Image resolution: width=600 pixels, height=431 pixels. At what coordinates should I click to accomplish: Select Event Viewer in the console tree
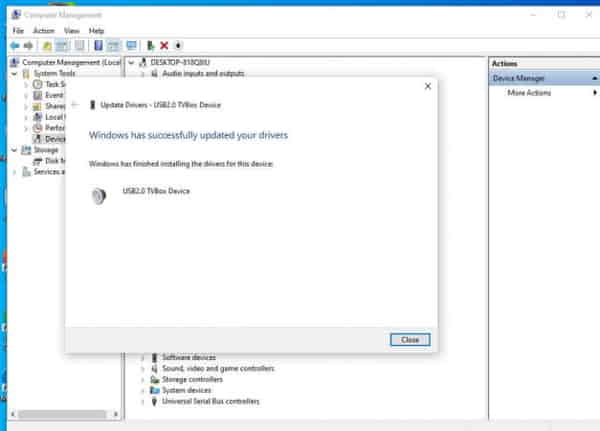pos(54,95)
